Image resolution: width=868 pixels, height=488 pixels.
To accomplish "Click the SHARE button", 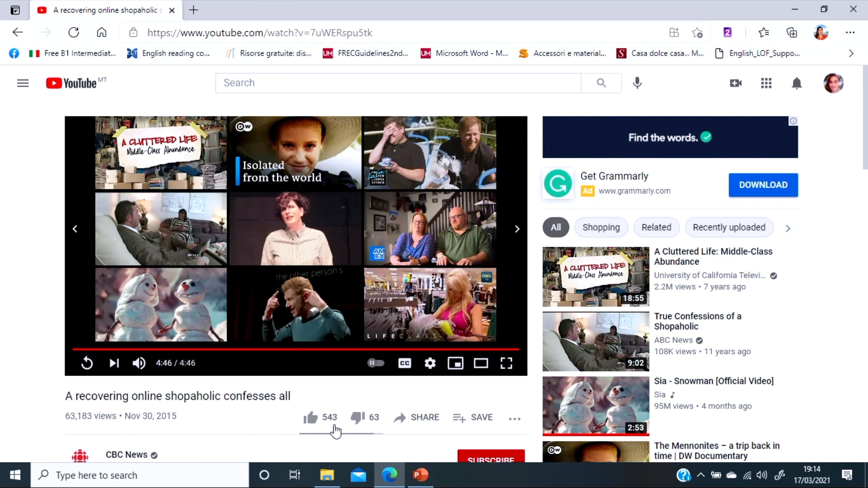I will [416, 418].
